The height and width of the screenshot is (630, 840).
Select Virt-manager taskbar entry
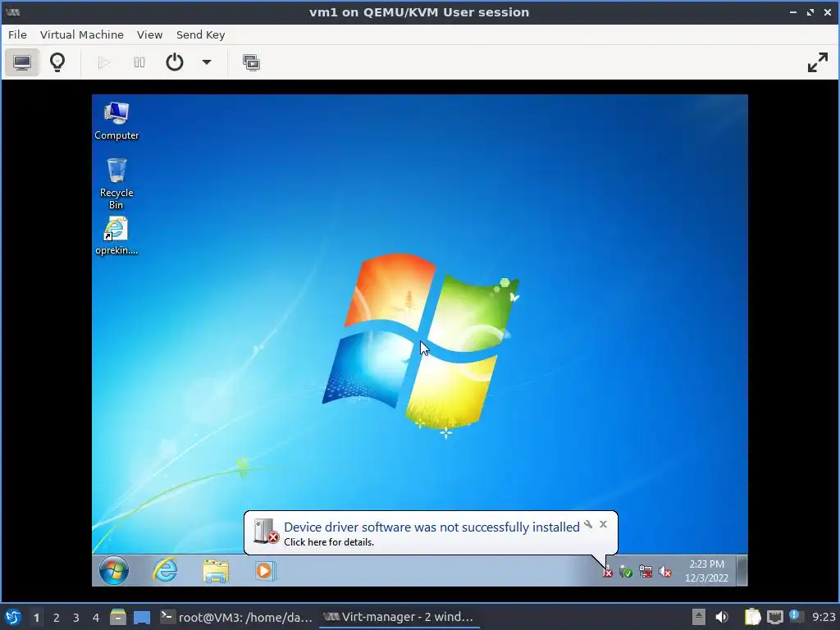pyautogui.click(x=399, y=617)
